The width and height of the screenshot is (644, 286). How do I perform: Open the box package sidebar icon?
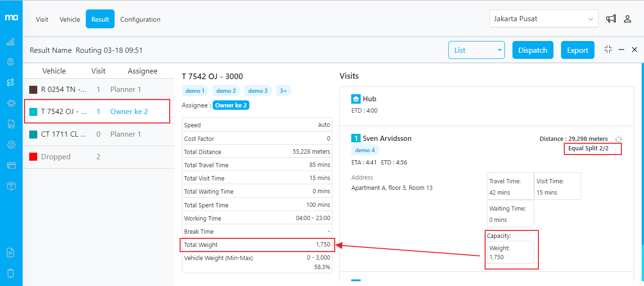(x=10, y=186)
